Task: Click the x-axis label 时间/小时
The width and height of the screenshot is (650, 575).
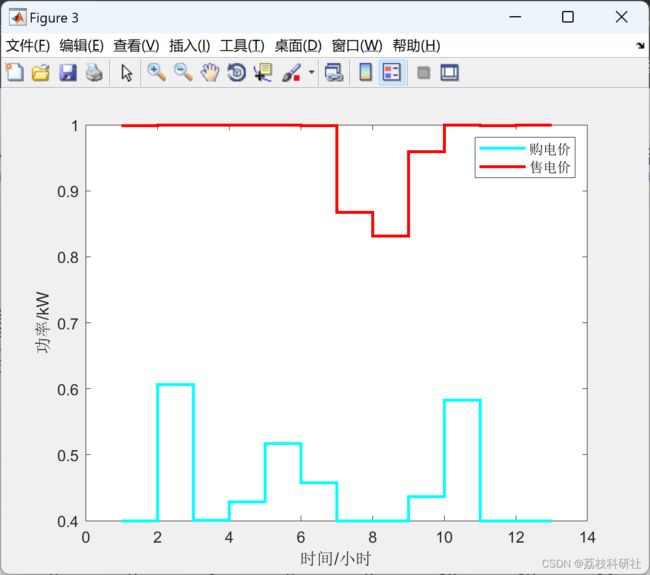Action: [335, 559]
